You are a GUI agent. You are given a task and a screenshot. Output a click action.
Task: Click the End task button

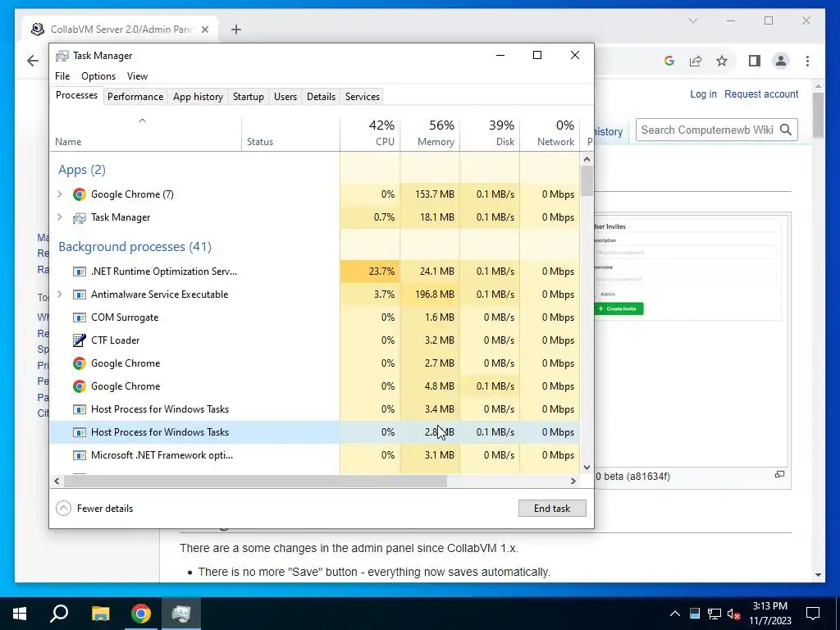coord(552,509)
